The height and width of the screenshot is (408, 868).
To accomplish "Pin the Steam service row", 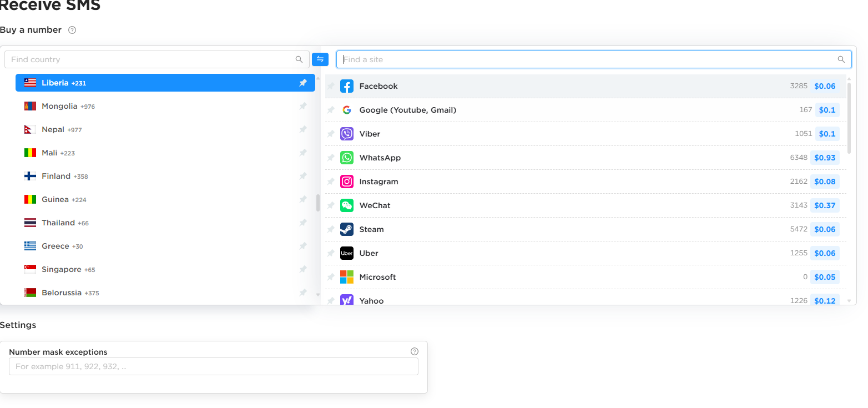I will (331, 229).
